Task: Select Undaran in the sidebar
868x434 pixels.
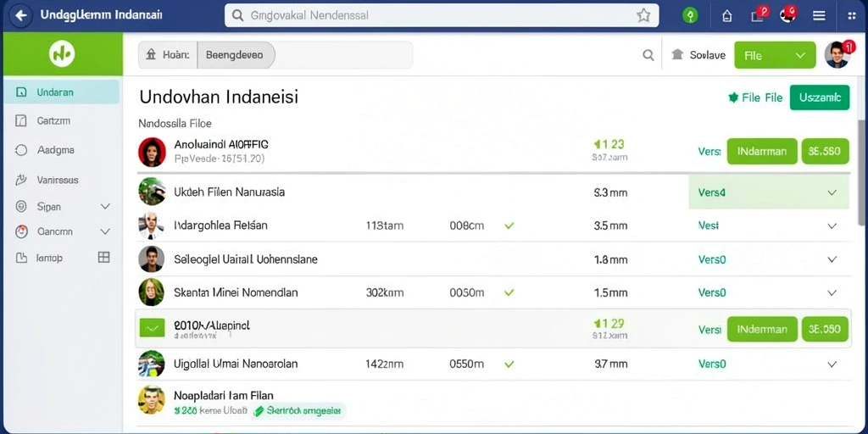Action: point(61,92)
